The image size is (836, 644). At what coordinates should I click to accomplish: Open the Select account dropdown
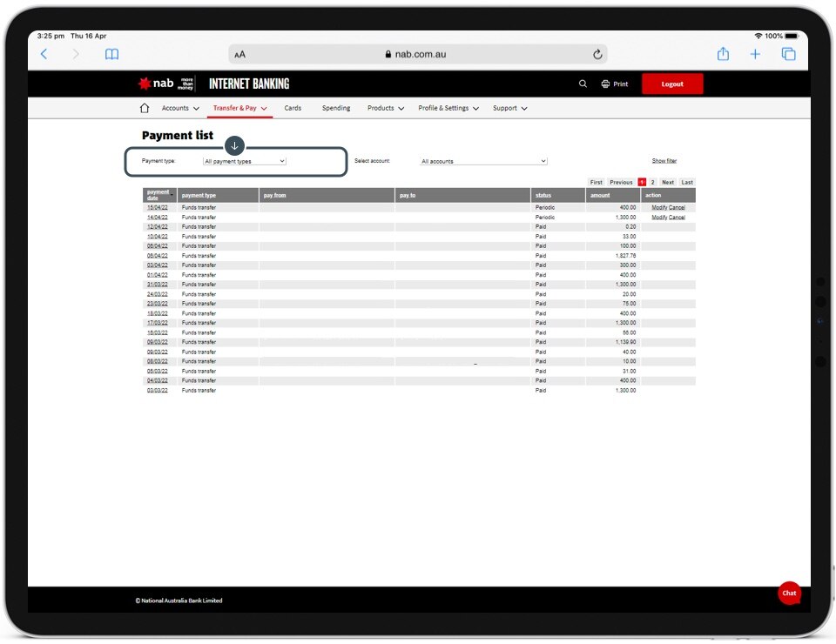pos(483,161)
